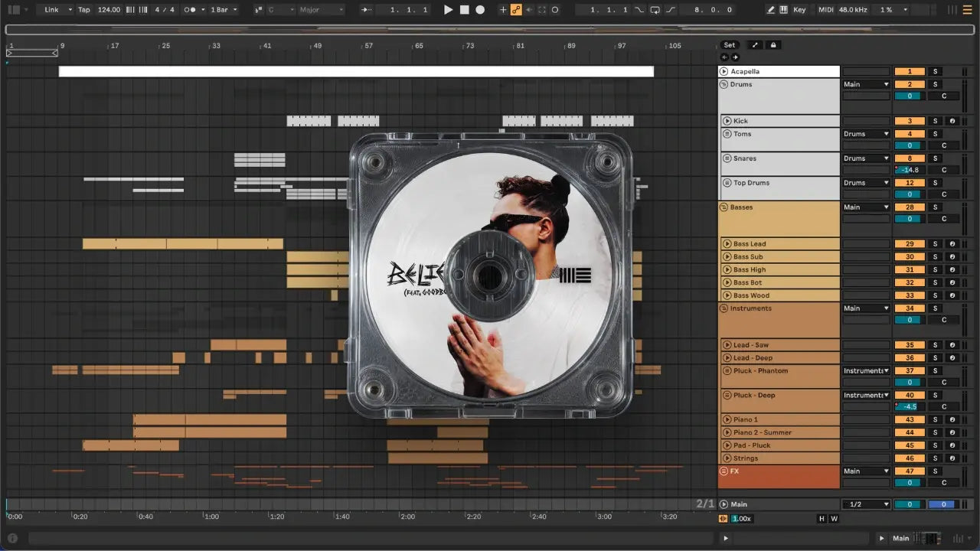Click the H height optimize button
Viewport: 980px width, 551px height.
click(x=822, y=519)
